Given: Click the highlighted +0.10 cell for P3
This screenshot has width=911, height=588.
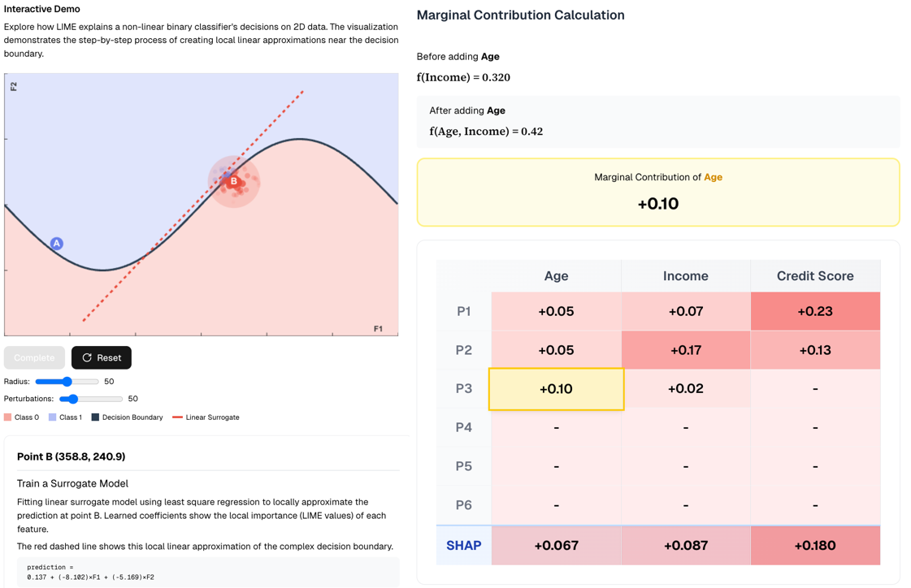Looking at the screenshot, I should point(556,388).
